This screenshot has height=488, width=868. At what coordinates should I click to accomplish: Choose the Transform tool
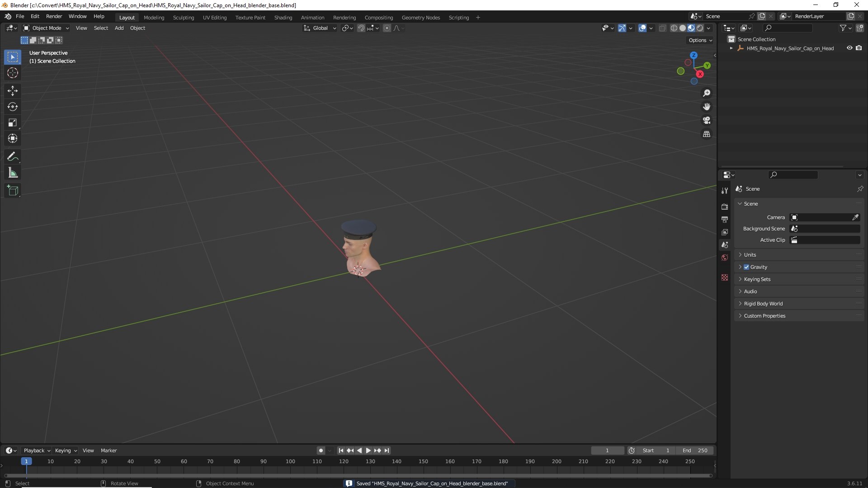[x=13, y=138]
